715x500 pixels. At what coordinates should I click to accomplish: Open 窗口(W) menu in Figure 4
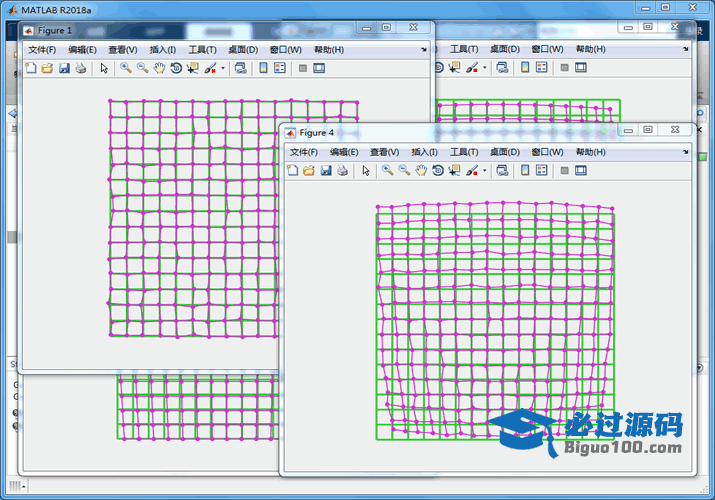547,152
